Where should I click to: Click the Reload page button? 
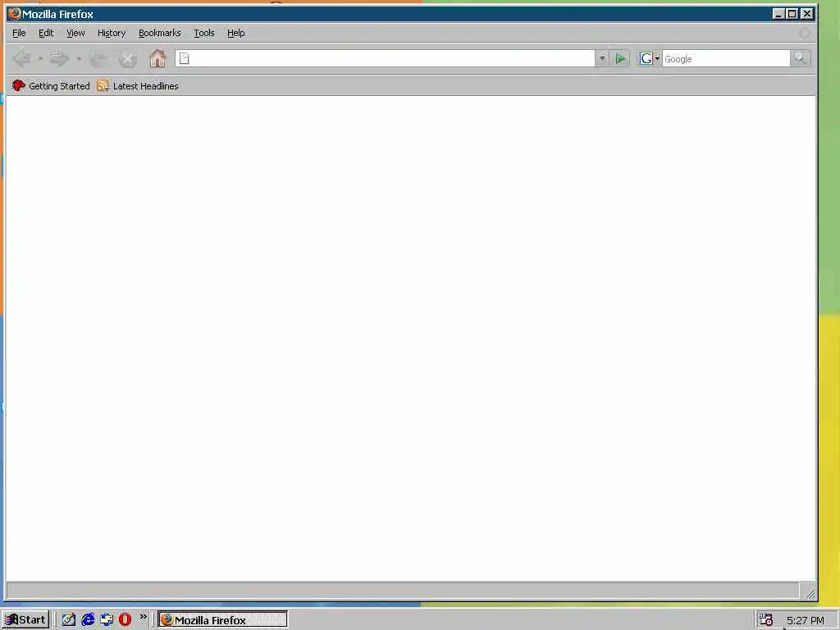[98, 58]
